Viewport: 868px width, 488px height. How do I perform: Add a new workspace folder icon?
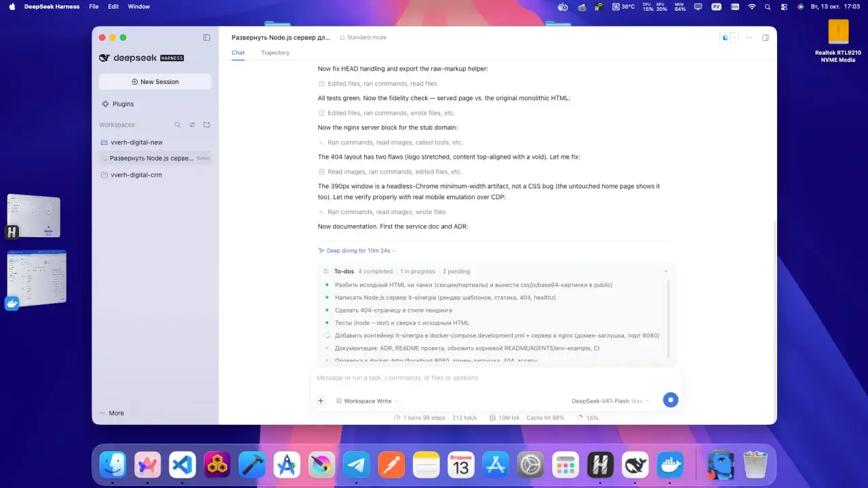[207, 125]
